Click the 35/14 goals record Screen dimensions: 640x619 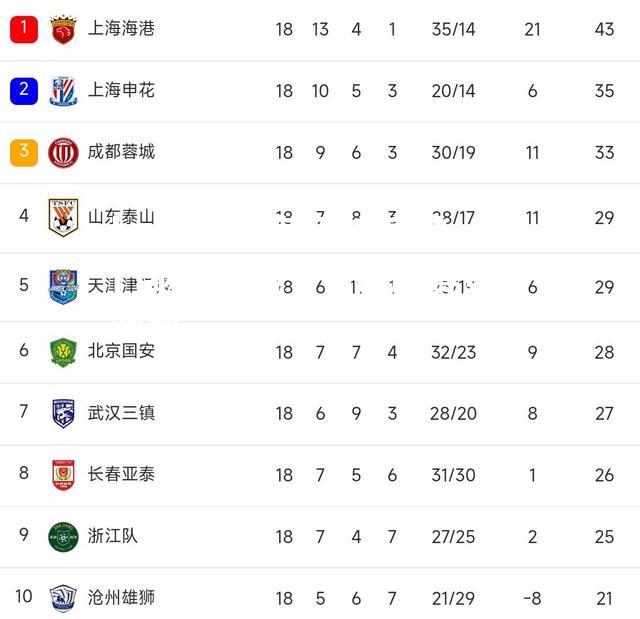click(x=453, y=29)
